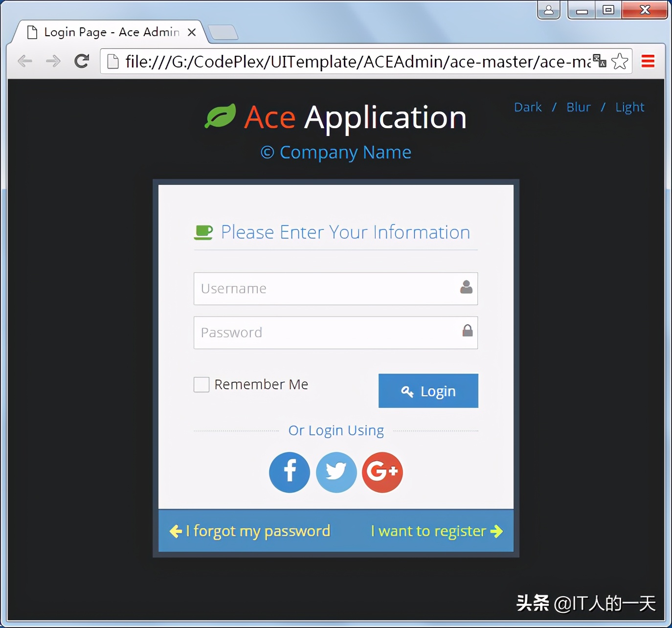Click the translate icon in address bar

[x=600, y=61]
